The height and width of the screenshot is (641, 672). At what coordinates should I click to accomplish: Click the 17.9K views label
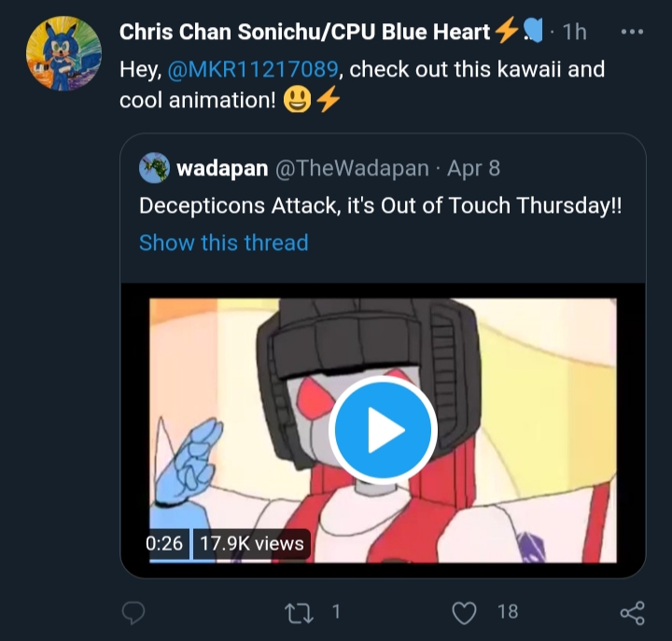tap(252, 544)
